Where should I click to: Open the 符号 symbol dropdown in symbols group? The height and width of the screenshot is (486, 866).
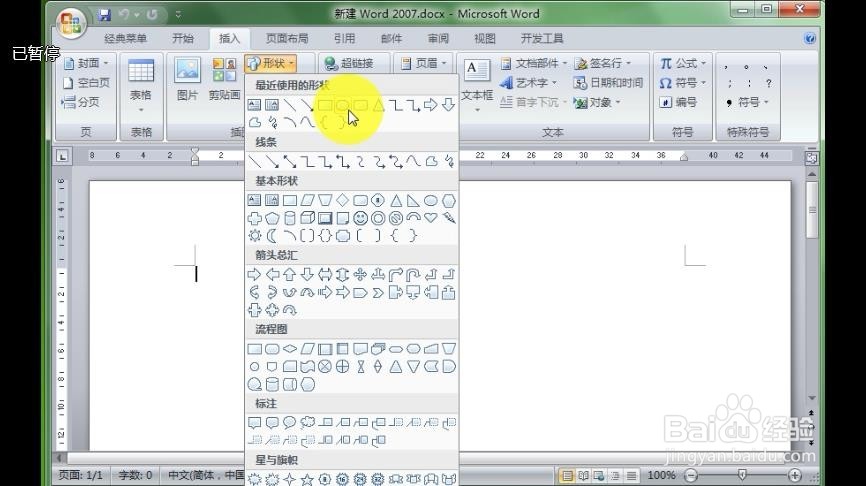[683, 83]
